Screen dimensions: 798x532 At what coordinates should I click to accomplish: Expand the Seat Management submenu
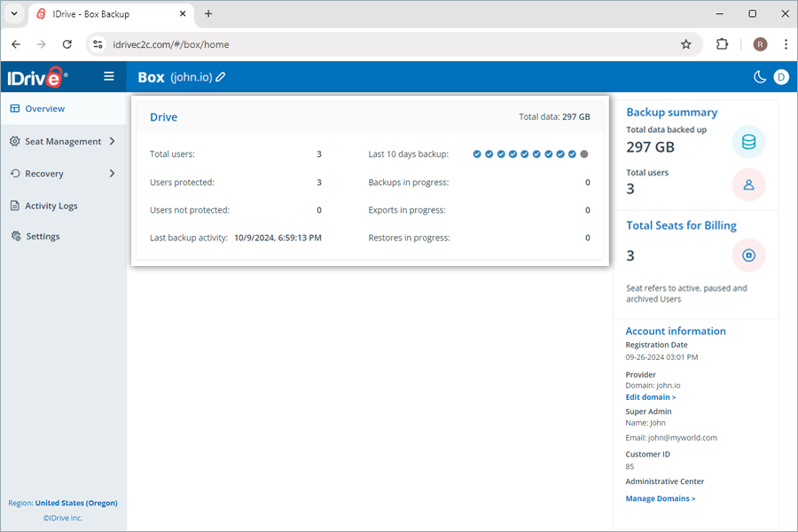pos(112,141)
